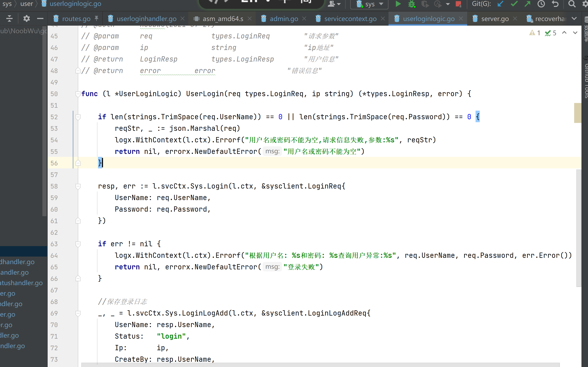Open the Code With Me user icon
The width and height of the screenshot is (588, 367).
pos(334,4)
